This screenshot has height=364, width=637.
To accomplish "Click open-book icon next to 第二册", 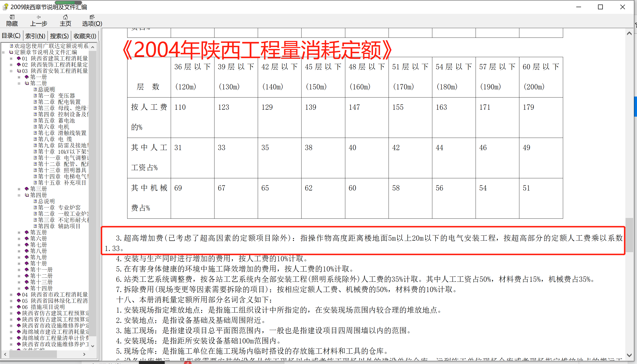I will (27, 83).
